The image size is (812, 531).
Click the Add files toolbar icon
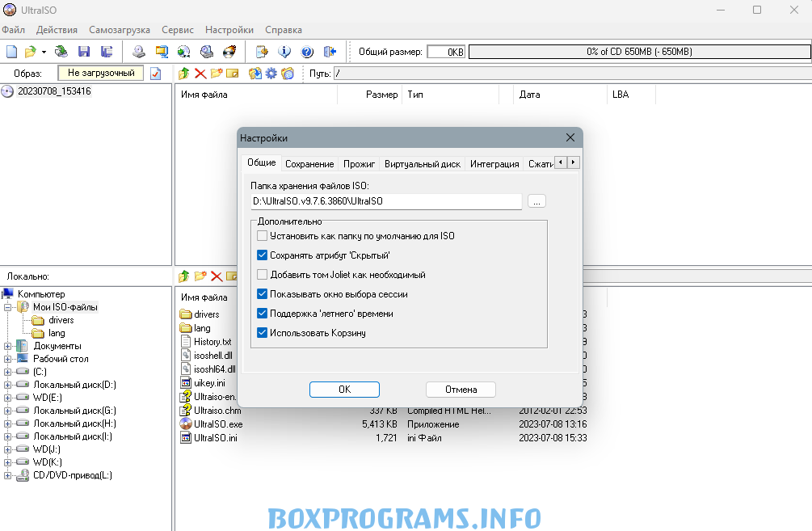tap(262, 51)
